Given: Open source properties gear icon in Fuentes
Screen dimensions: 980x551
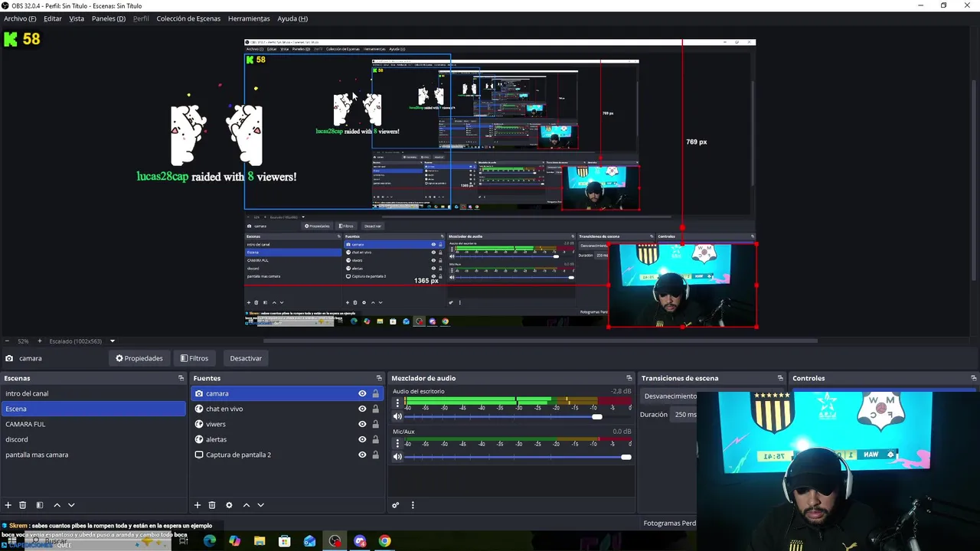Looking at the screenshot, I should coord(229,505).
